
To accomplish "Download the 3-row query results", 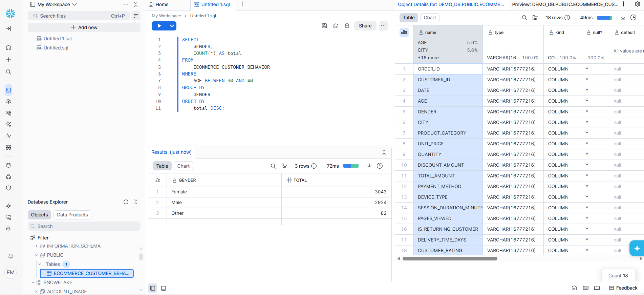I will (369, 166).
